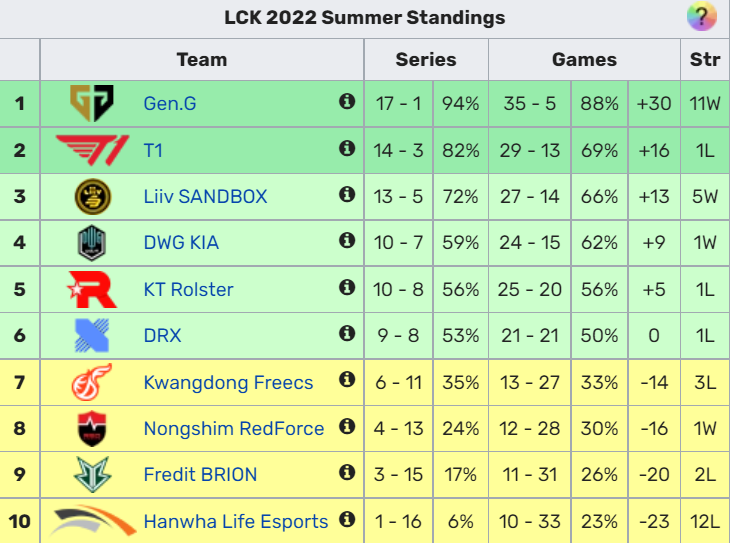Click the Series column header
The width and height of the screenshot is (730, 543).
426,60
